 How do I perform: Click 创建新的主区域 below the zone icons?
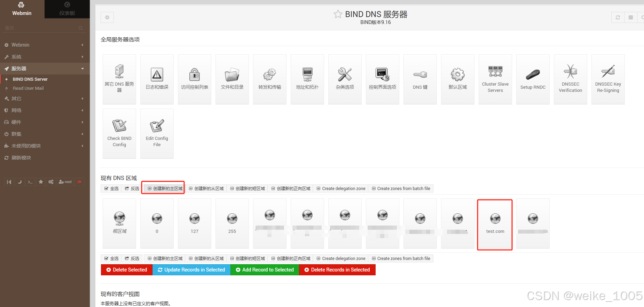[x=165, y=258]
